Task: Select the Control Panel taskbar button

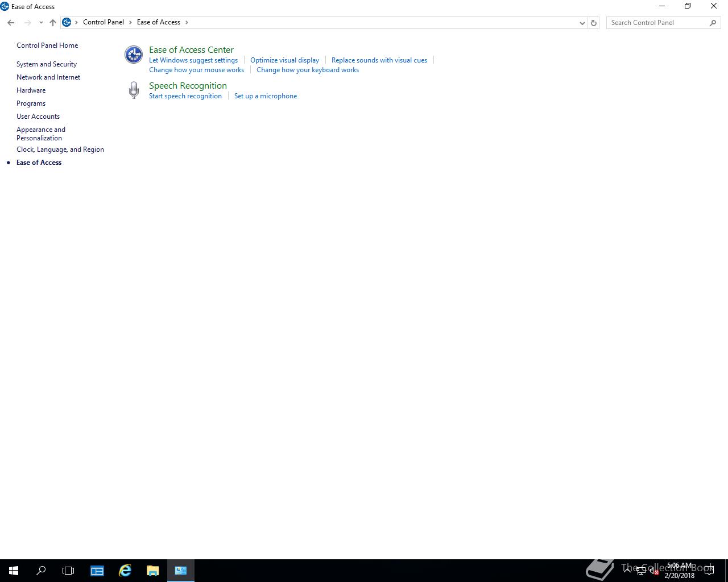Action: pyautogui.click(x=181, y=571)
